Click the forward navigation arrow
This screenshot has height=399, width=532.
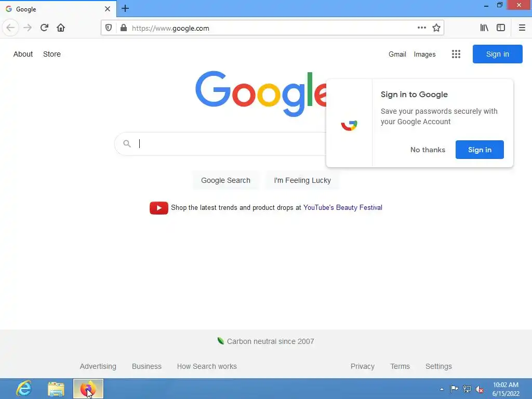point(28,28)
